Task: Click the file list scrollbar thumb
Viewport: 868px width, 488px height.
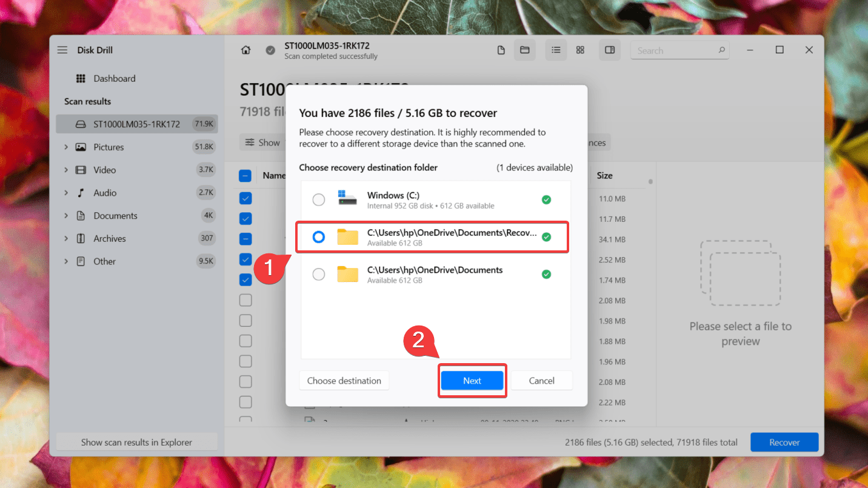Action: 650,181
